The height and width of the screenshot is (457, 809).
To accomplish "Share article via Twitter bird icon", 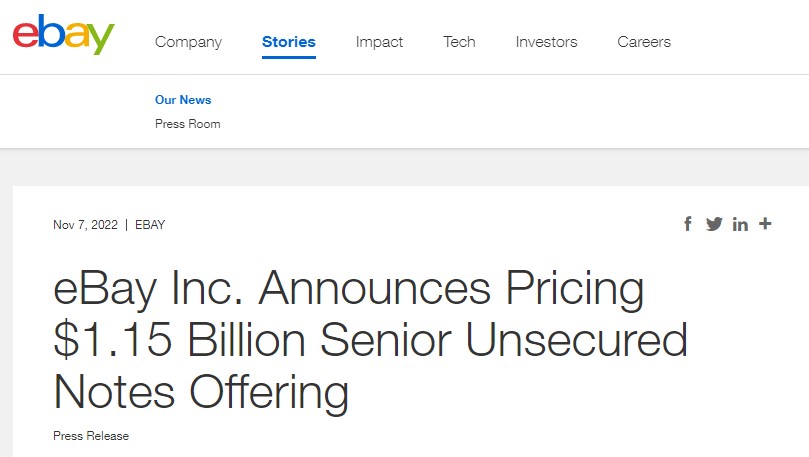I will [x=714, y=224].
